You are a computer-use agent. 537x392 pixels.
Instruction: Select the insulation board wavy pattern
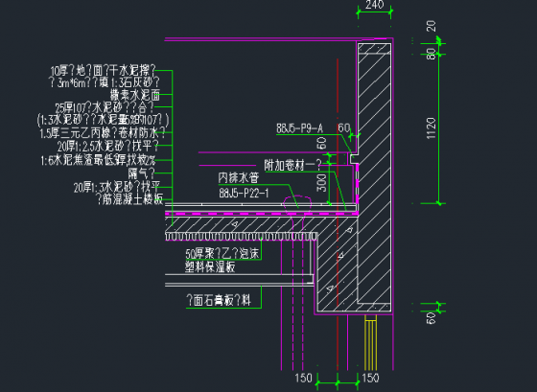click(x=241, y=236)
